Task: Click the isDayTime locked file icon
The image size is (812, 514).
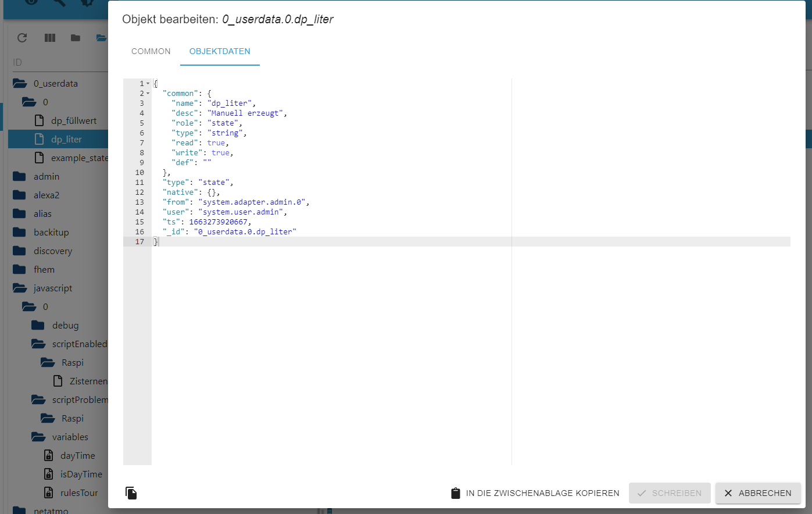Action: coord(49,474)
